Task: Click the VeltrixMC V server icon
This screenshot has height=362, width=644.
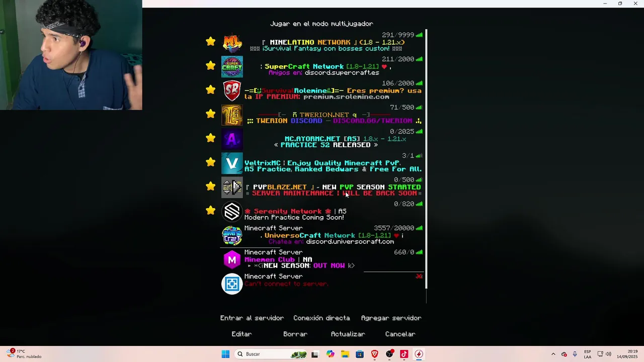Action: coord(232,163)
